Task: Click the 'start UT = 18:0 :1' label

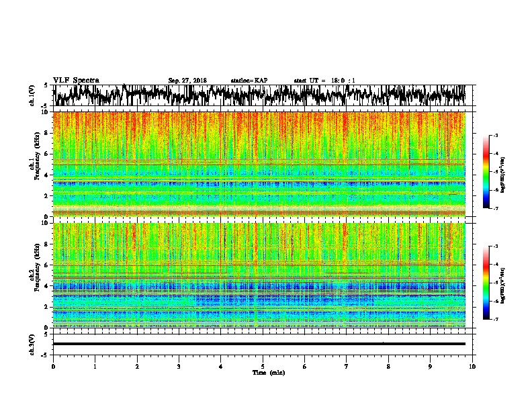Action: click(x=324, y=81)
